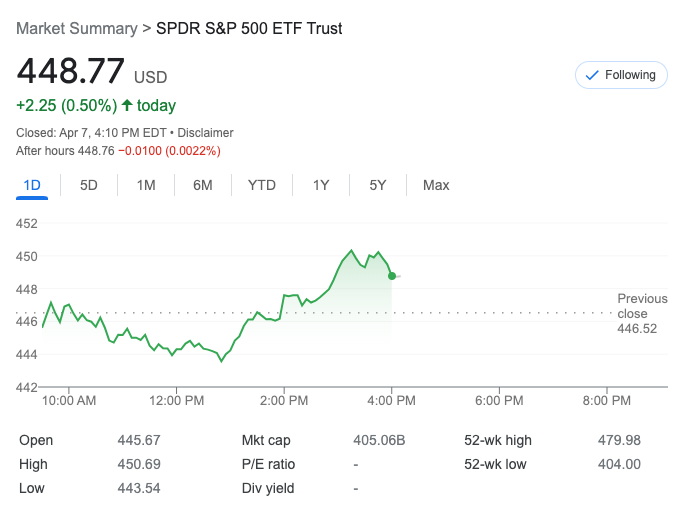Open the 6M chart range

point(203,185)
